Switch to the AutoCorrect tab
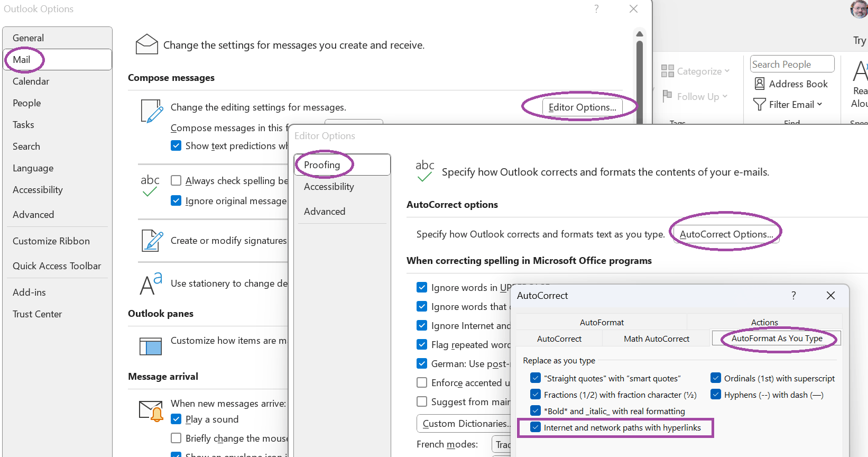 559,339
